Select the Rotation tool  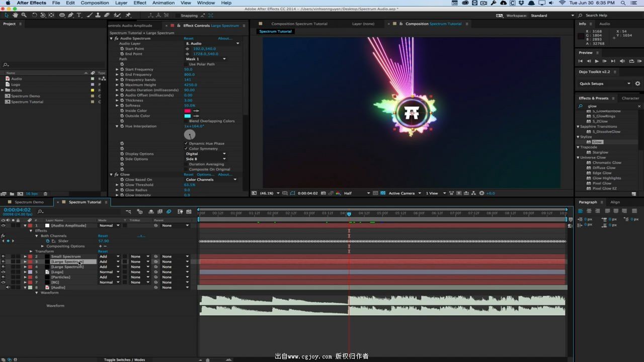34,15
